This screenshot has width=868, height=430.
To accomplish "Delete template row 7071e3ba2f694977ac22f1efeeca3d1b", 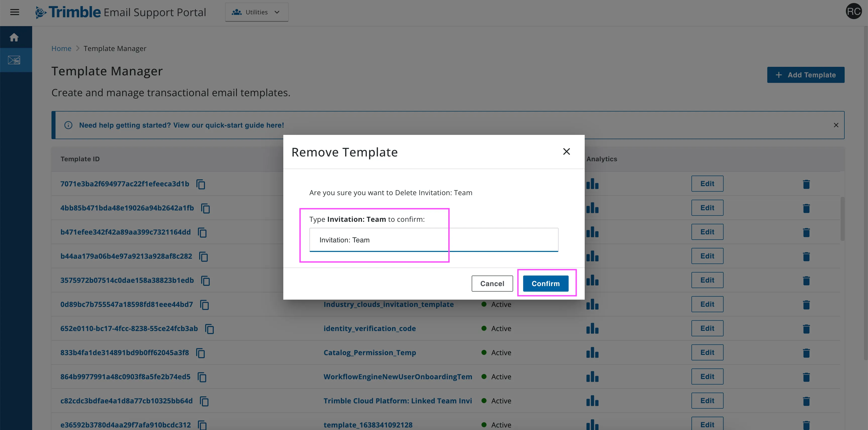I will pos(806,184).
